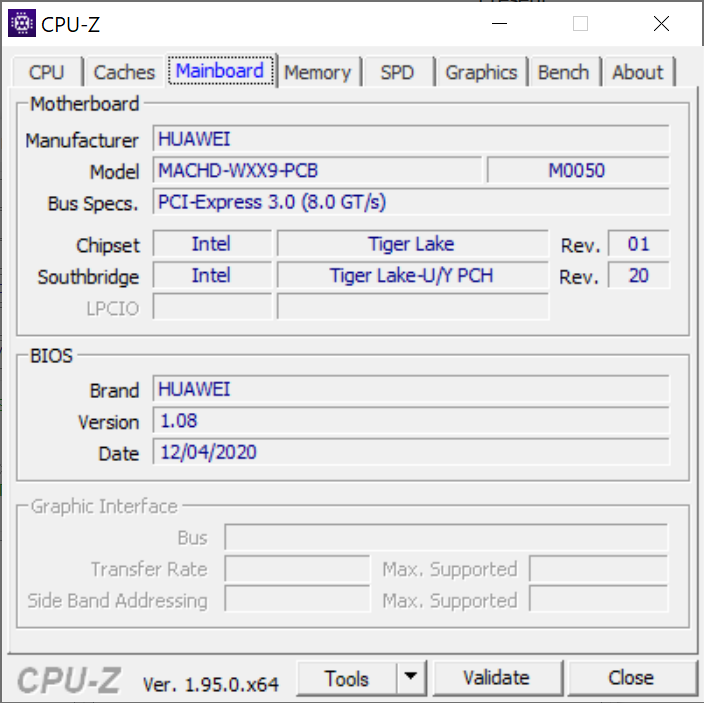Click the chipset name Tiger Lake
Screen dimensions: 704x703
coord(412,244)
